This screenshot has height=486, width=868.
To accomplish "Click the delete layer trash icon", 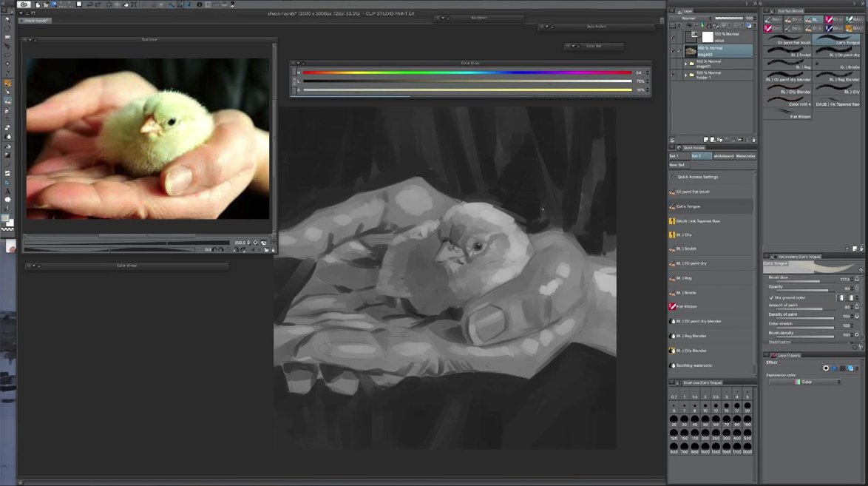I will click(x=753, y=139).
